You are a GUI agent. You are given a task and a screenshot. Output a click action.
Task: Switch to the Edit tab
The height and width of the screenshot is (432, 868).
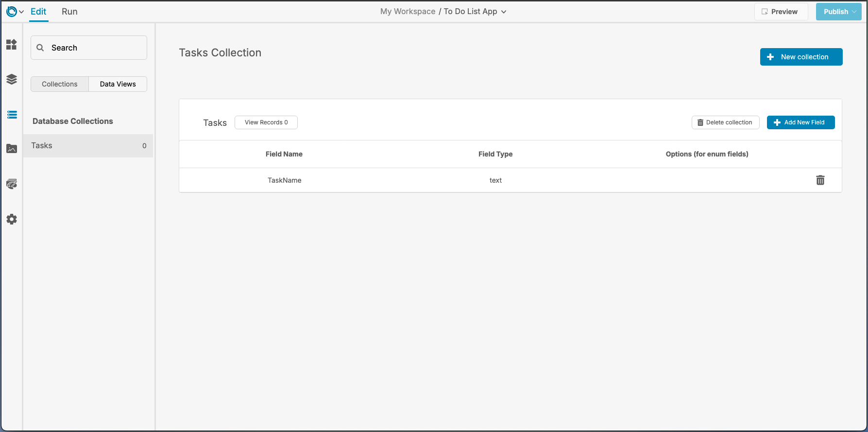(38, 12)
